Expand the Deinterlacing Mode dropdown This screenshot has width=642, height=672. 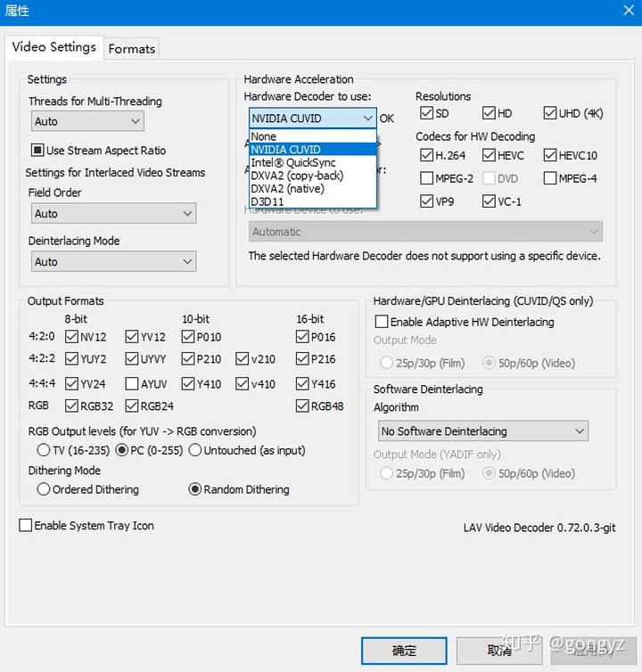pyautogui.click(x=112, y=262)
